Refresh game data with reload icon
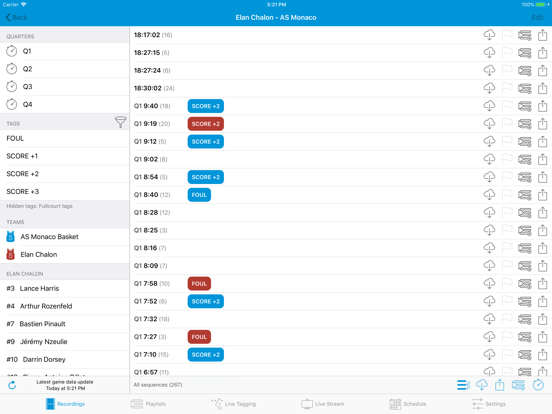 pyautogui.click(x=12, y=385)
